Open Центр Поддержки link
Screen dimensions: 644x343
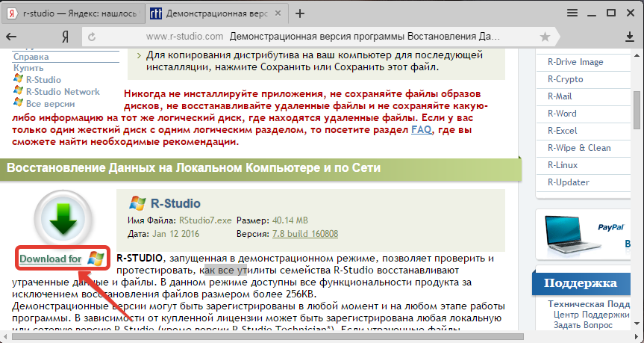[592, 315]
